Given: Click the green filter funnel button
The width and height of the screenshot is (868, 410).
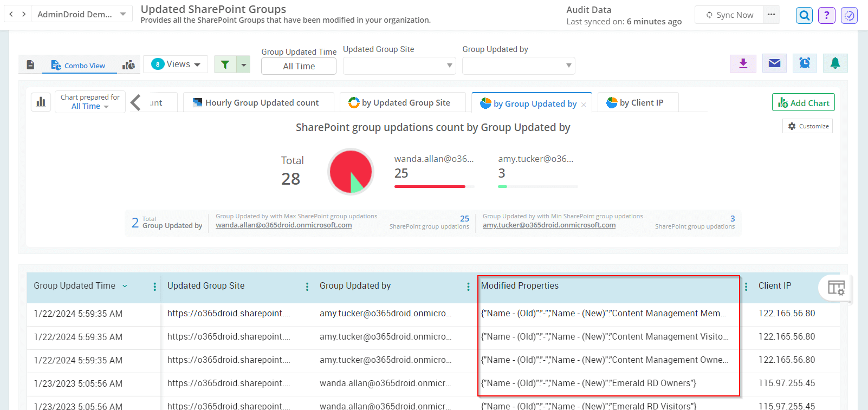Looking at the screenshot, I should click(x=225, y=65).
